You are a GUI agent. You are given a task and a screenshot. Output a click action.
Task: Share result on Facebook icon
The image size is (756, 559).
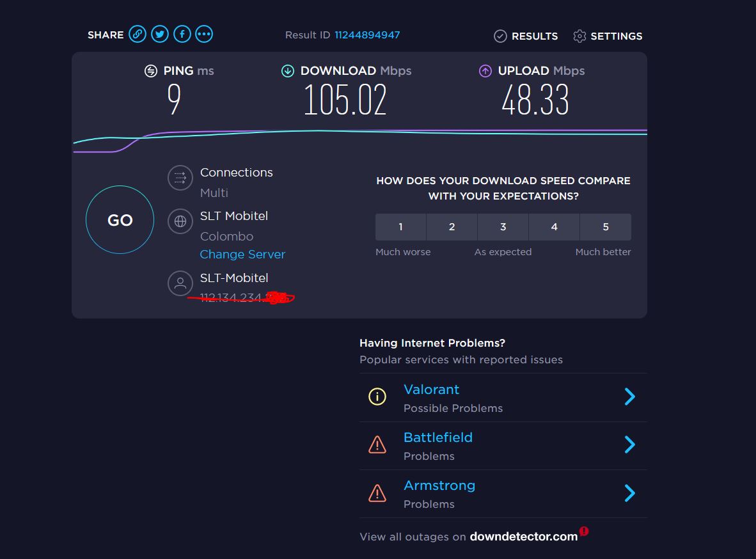(x=182, y=35)
